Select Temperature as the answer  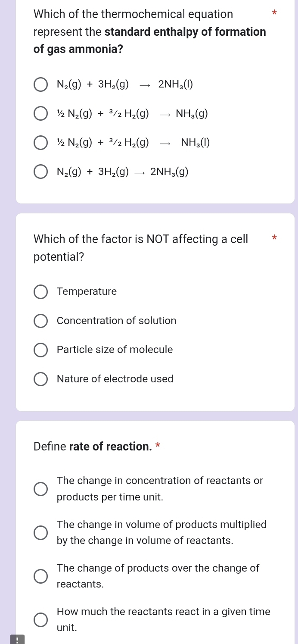tap(40, 292)
